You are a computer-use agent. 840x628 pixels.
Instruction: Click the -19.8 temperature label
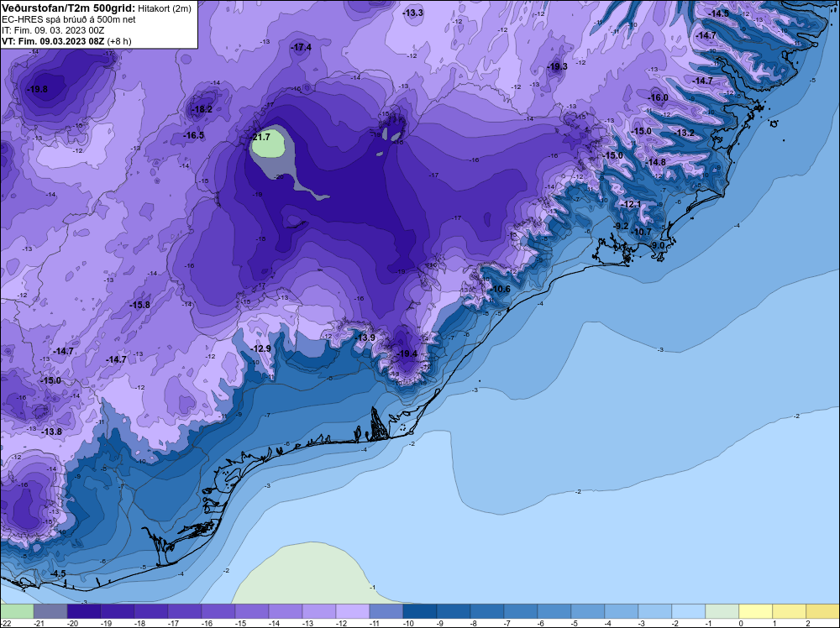[x=38, y=89]
